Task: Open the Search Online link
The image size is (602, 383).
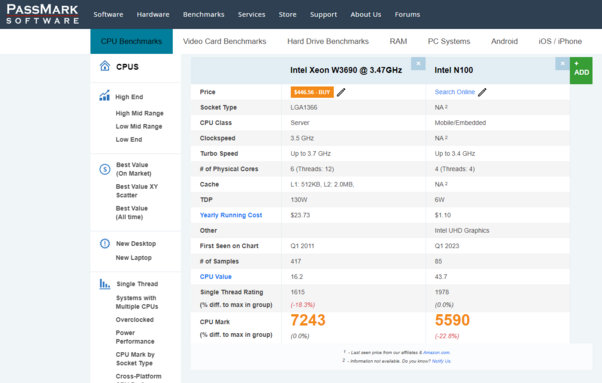Action: click(x=455, y=92)
